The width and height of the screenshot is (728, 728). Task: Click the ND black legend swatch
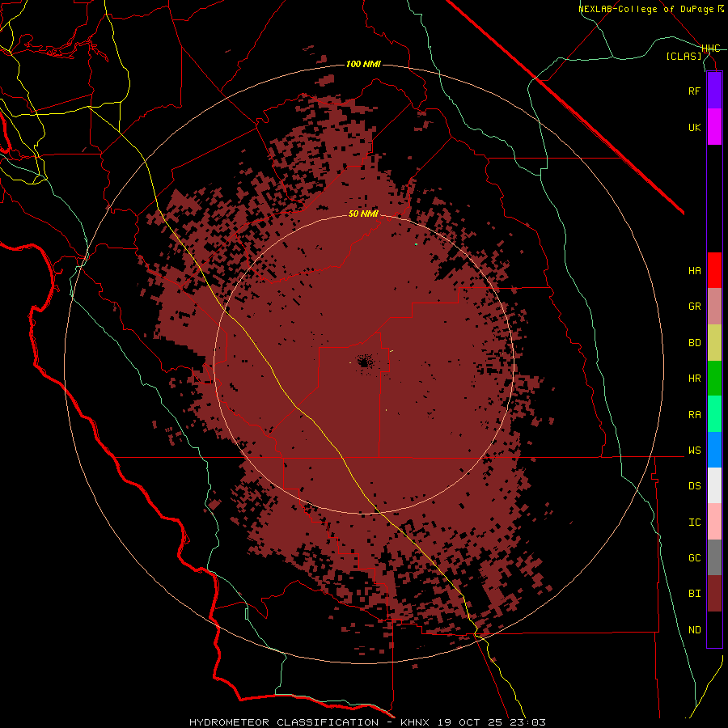714,629
